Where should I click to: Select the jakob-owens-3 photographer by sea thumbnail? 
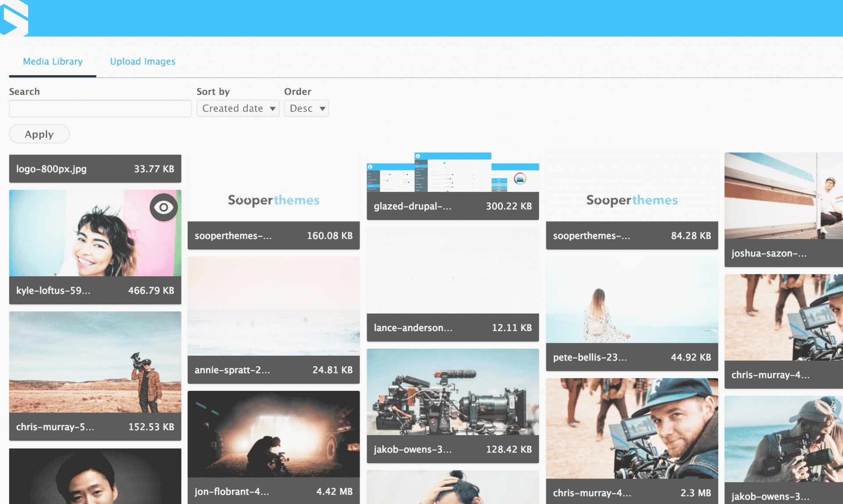[784, 439]
